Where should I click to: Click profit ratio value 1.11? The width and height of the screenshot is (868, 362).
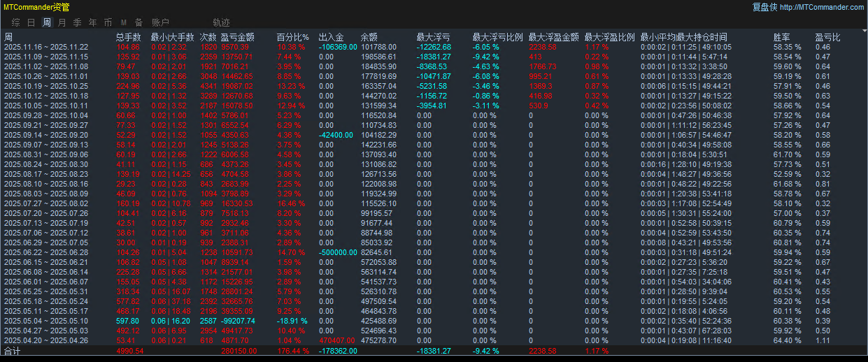click(823, 340)
